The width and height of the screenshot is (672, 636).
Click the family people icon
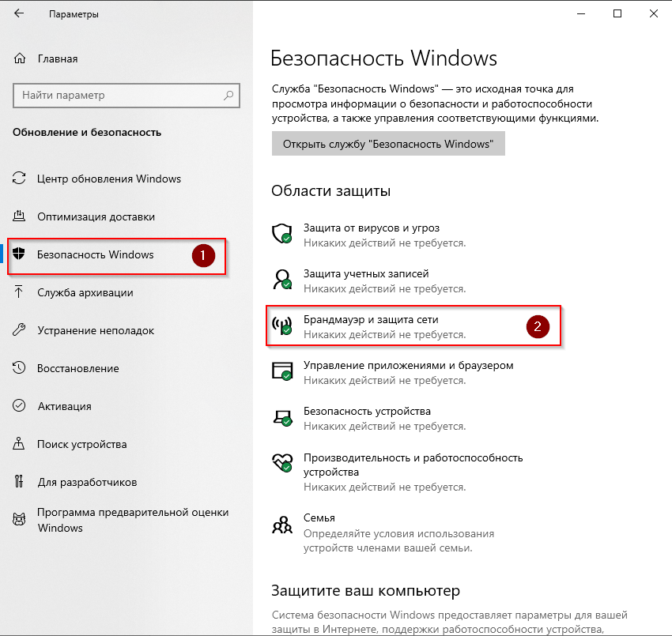click(x=282, y=525)
